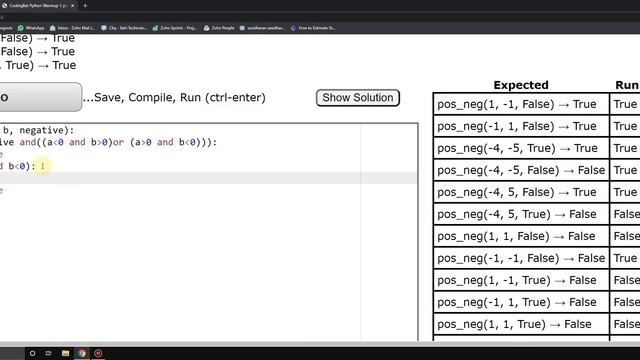This screenshot has height=360, width=640.
Task: Open the How to Estimate bookmark
Action: [313, 28]
